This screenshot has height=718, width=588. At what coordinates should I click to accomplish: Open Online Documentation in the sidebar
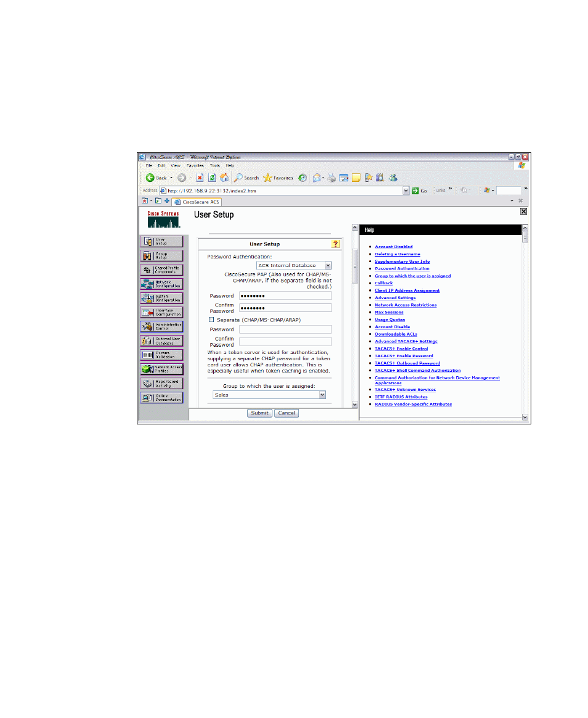(161, 397)
